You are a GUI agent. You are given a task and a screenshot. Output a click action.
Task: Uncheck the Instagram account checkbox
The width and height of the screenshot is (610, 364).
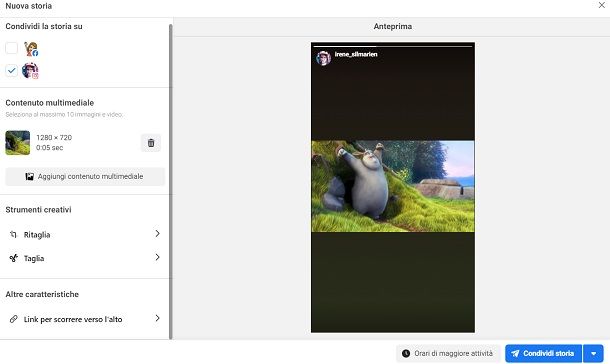[x=11, y=70]
